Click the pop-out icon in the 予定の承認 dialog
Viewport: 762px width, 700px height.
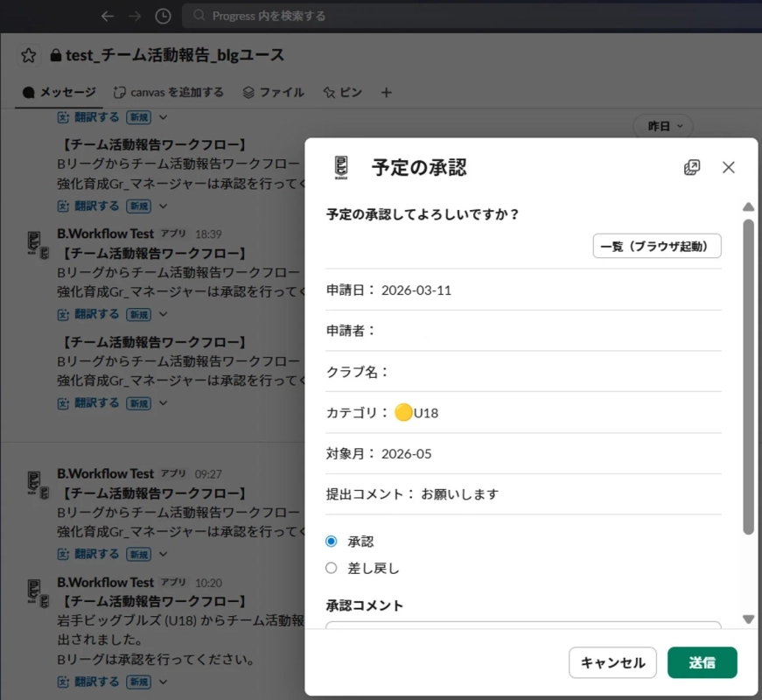pos(692,167)
